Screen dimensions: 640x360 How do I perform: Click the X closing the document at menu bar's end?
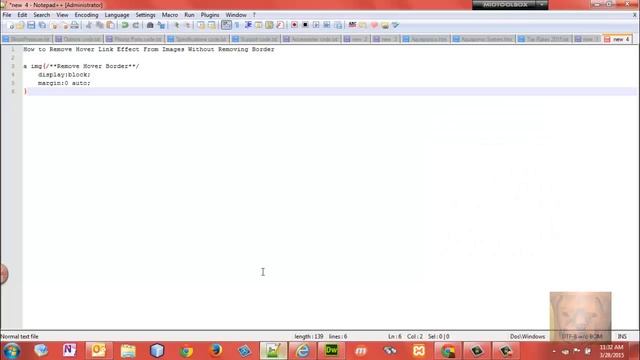click(x=635, y=15)
